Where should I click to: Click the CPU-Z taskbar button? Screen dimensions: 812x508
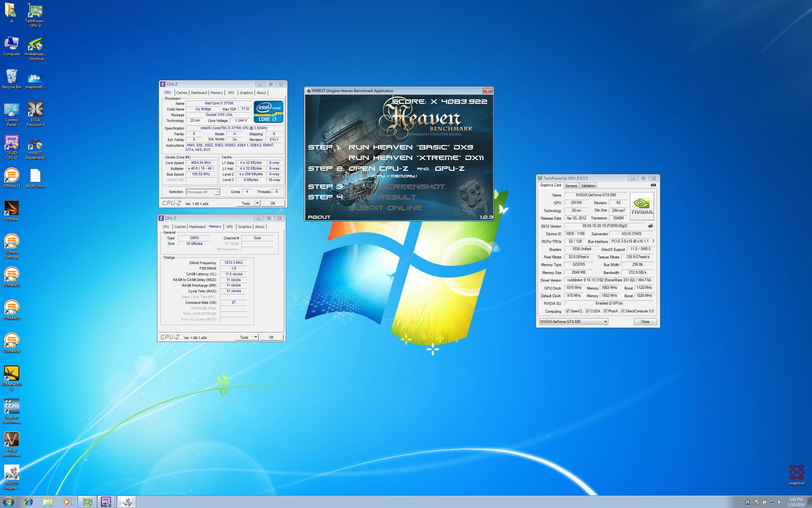click(106, 502)
